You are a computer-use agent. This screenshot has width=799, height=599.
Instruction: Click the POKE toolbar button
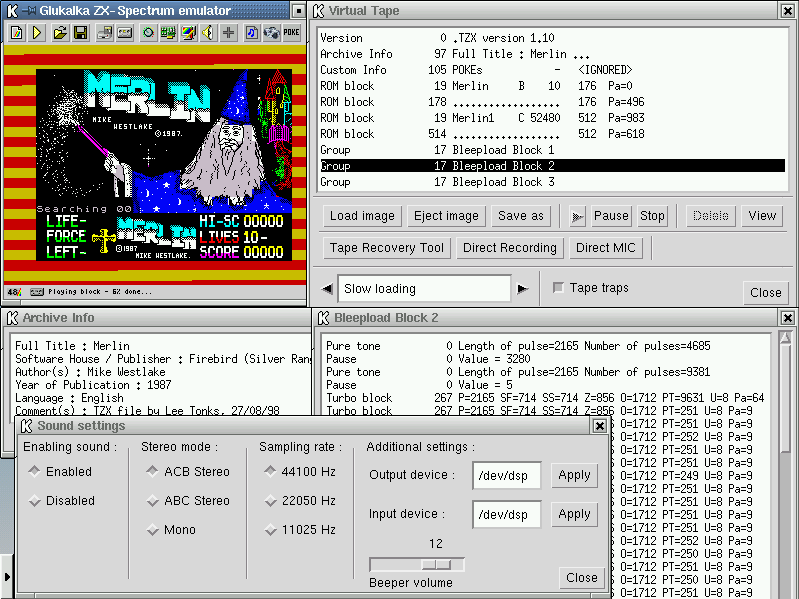[x=291, y=33]
